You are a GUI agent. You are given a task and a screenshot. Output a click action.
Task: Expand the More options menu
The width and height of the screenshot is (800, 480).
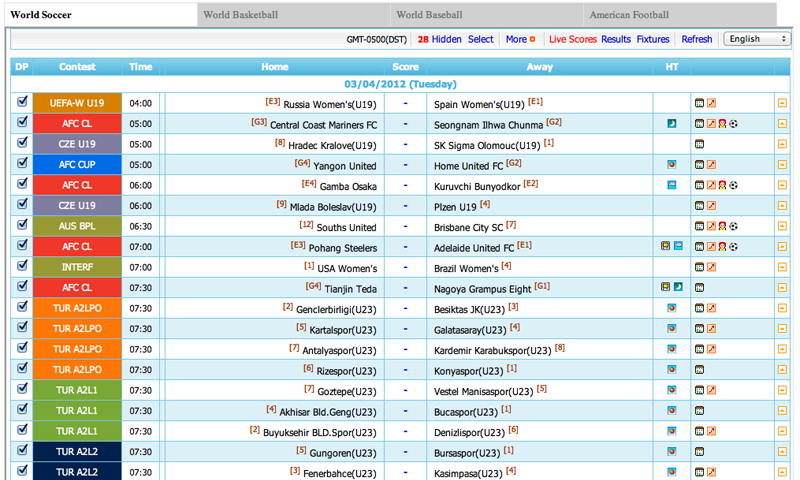click(x=516, y=40)
